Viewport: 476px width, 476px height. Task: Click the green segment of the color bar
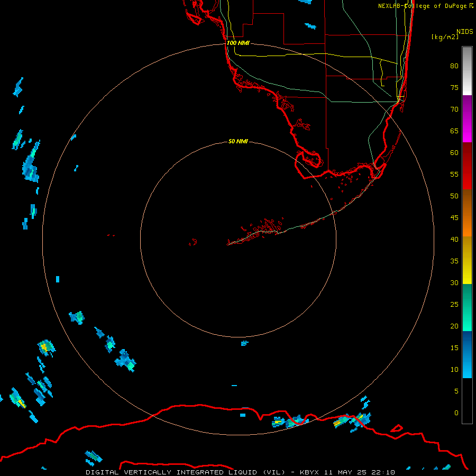pyautogui.click(x=467, y=307)
